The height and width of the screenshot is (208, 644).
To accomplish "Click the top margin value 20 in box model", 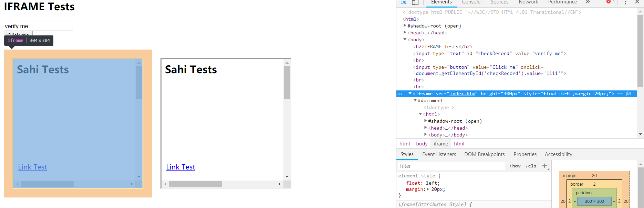I will pos(594,176).
